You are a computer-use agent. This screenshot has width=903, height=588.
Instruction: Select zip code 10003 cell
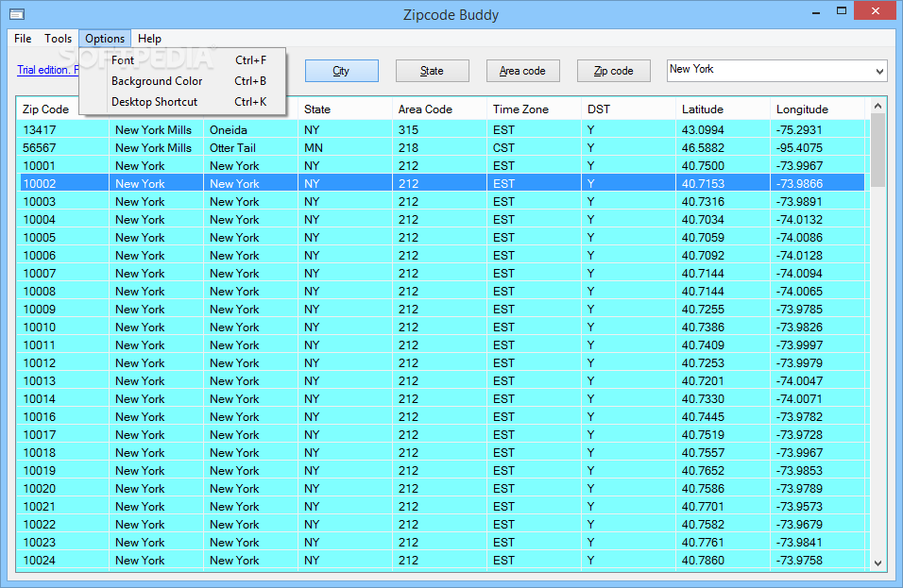pyautogui.click(x=64, y=201)
